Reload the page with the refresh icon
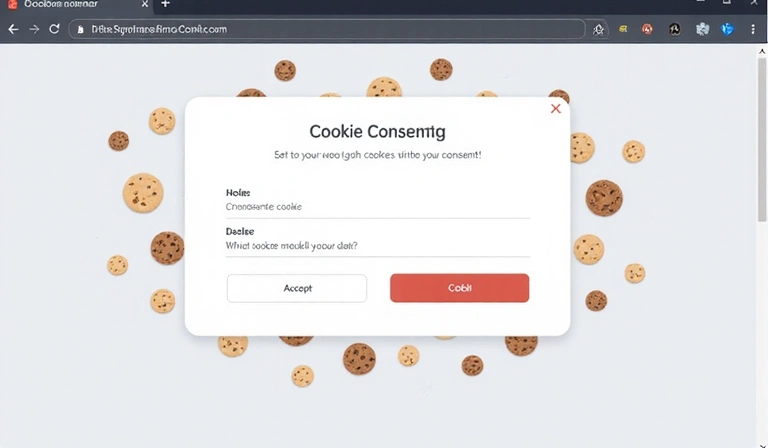 (x=54, y=29)
